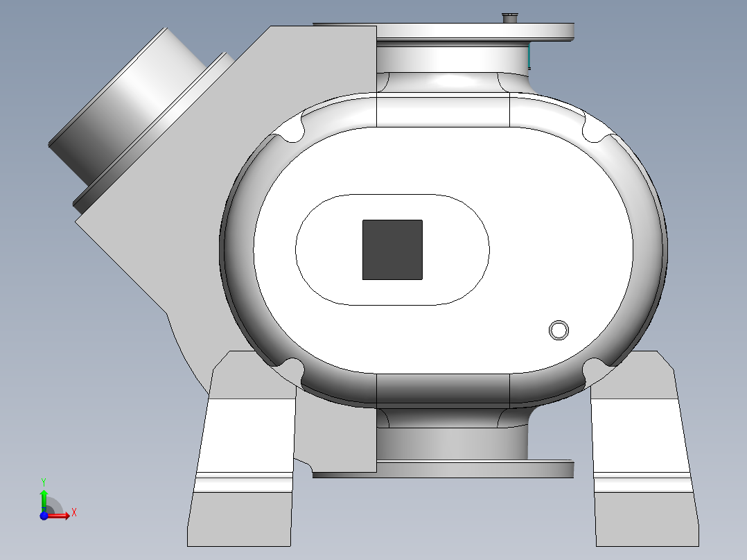Select the dark square shaft hole on the cover
The image size is (747, 560).
[x=392, y=250]
